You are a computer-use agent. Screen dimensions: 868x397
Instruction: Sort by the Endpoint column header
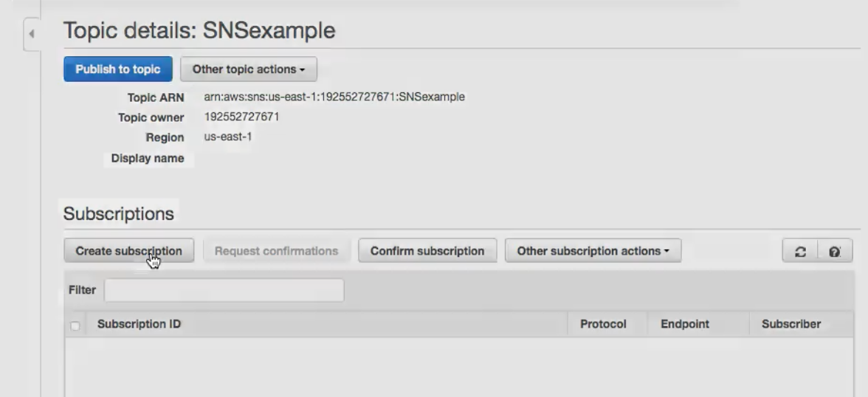pos(685,324)
